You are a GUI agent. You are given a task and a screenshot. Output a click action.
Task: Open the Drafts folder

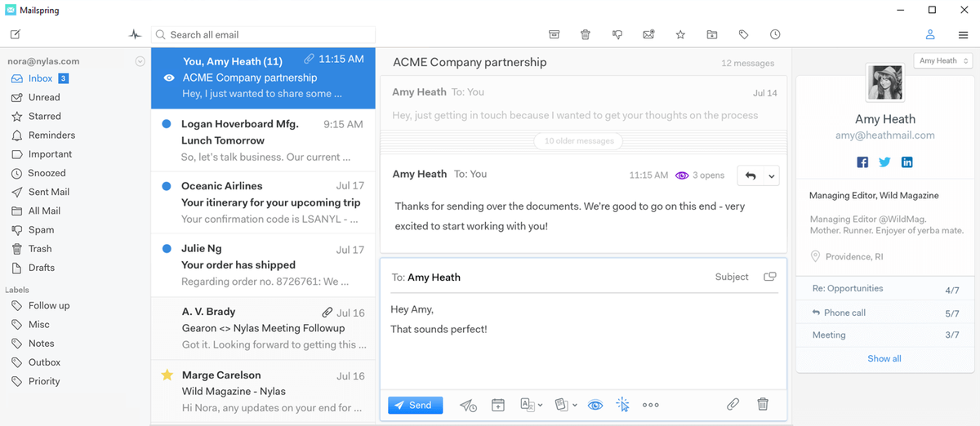point(42,268)
